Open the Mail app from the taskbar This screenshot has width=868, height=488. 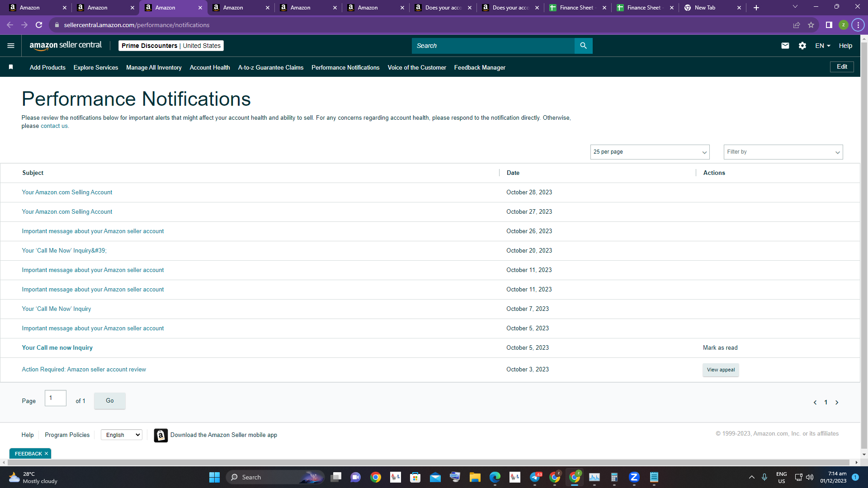pos(435,477)
